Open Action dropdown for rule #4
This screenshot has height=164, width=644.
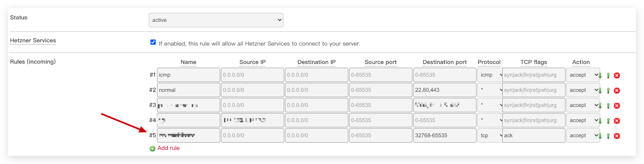click(x=583, y=120)
